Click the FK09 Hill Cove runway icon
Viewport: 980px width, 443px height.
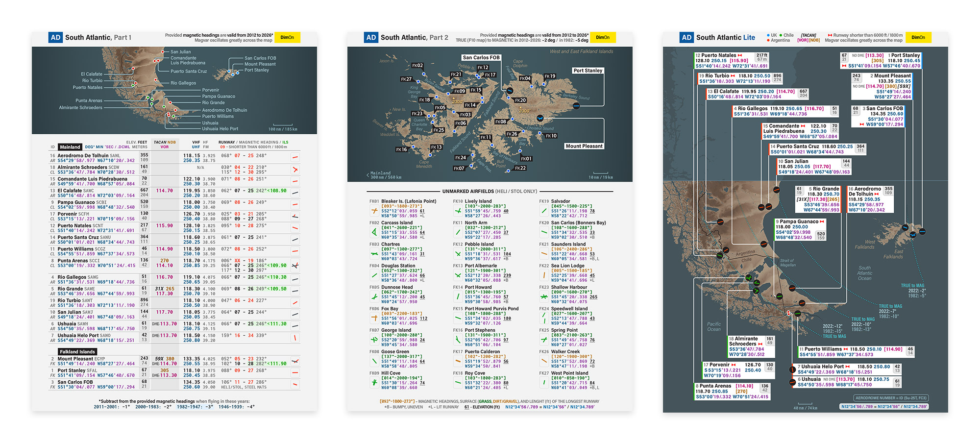pos(374,382)
